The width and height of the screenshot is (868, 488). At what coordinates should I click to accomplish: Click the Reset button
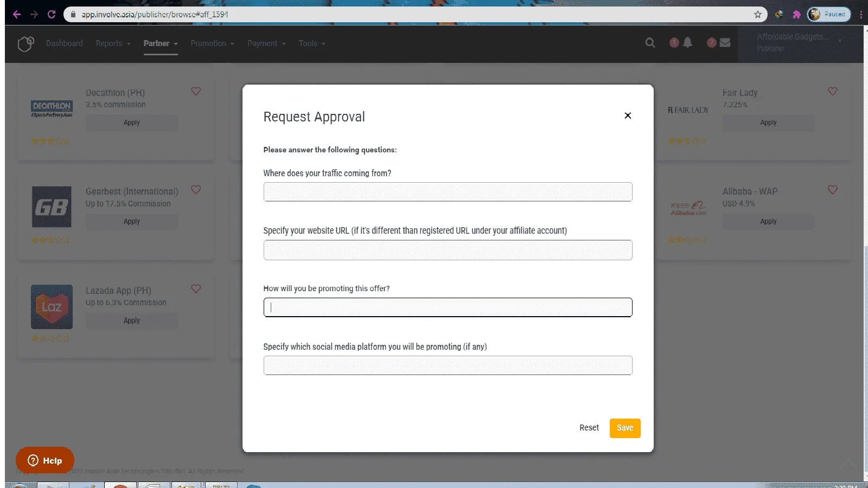point(589,428)
